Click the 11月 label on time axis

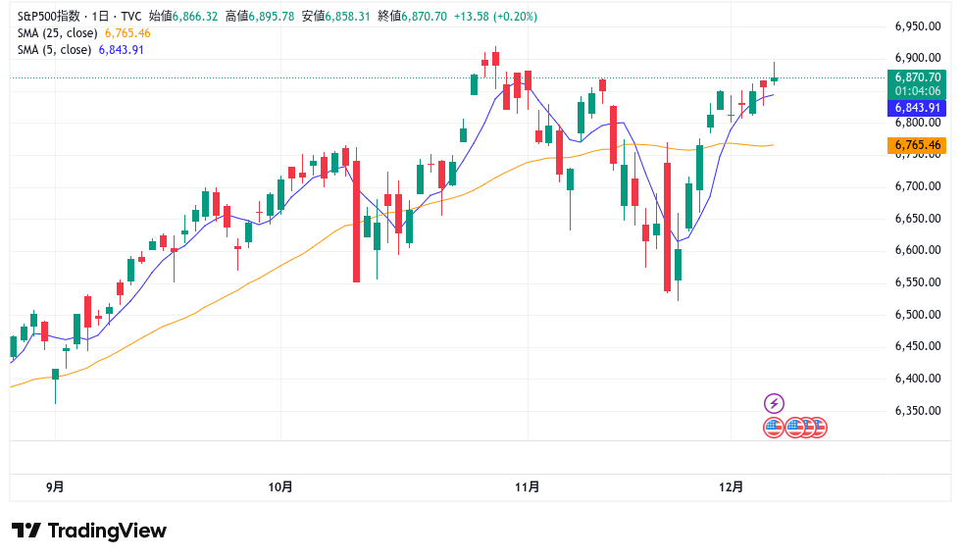pos(528,486)
